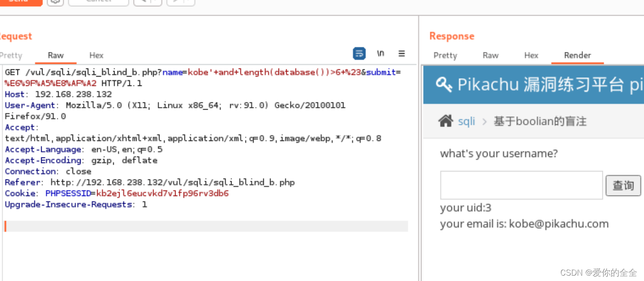Open the Response Raw tab
The image size is (644, 281).
coord(490,55)
